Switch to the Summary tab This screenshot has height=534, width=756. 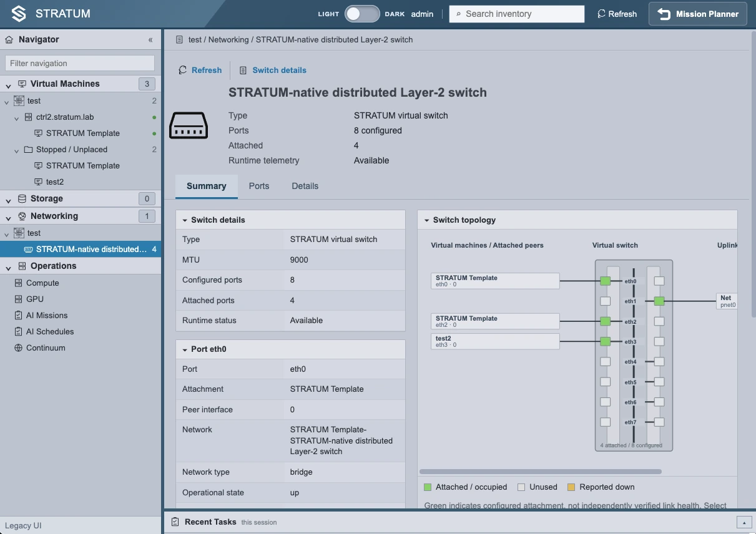207,186
